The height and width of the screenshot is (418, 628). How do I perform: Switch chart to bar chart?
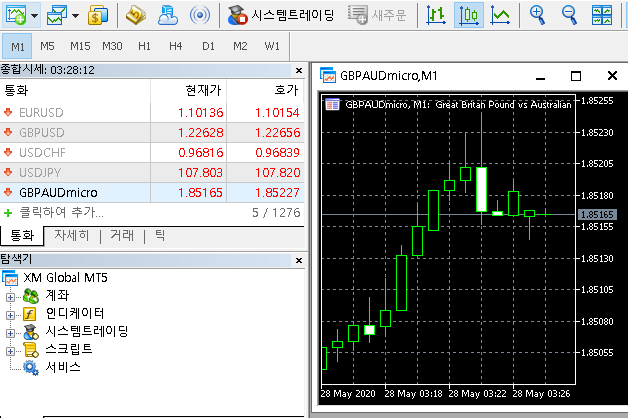click(436, 15)
